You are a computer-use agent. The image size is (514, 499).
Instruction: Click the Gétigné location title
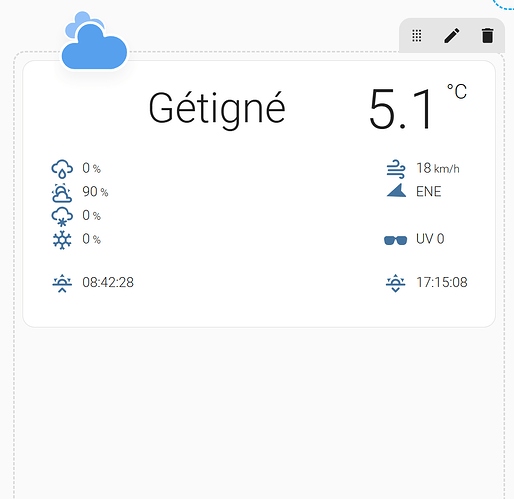217,108
